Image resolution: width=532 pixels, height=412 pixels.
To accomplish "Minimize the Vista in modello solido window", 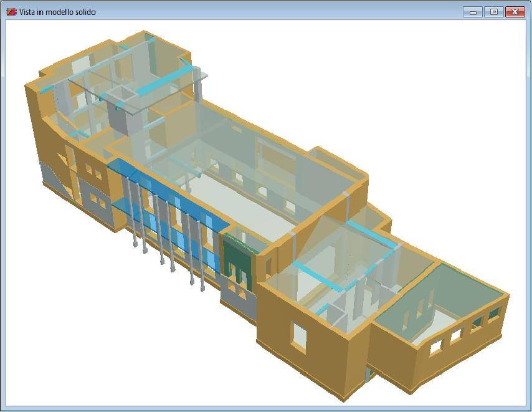I will tap(473, 12).
